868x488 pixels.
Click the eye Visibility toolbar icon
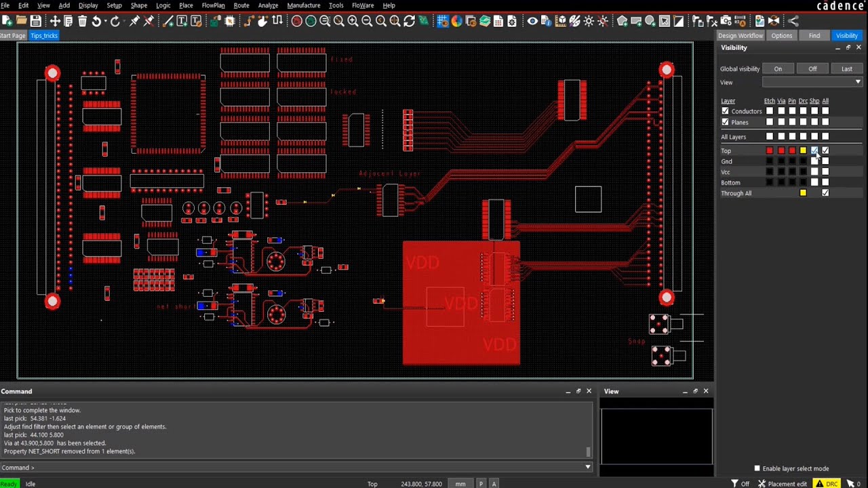[x=532, y=21]
